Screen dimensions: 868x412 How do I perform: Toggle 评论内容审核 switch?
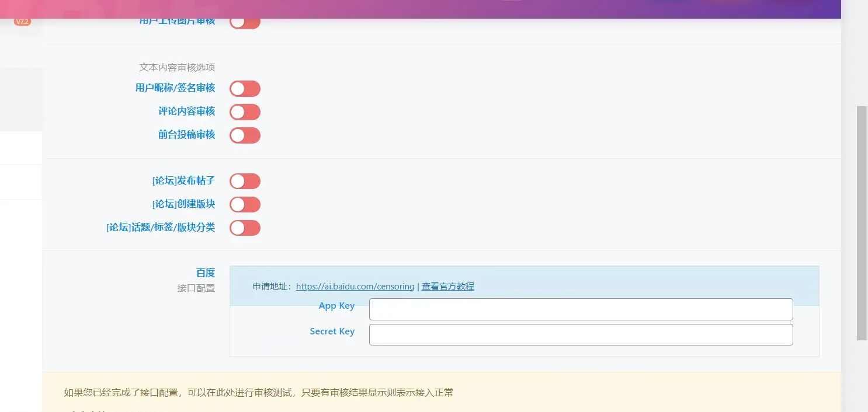pyautogui.click(x=245, y=112)
